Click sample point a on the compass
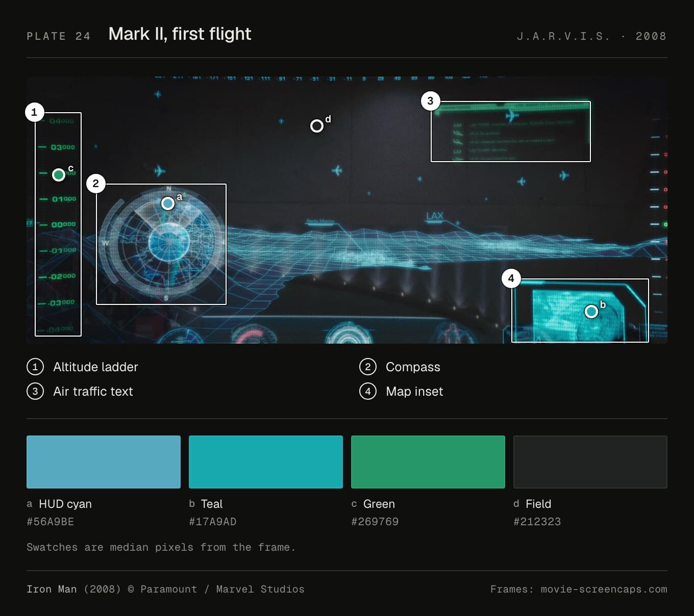The image size is (694, 616). tap(167, 203)
